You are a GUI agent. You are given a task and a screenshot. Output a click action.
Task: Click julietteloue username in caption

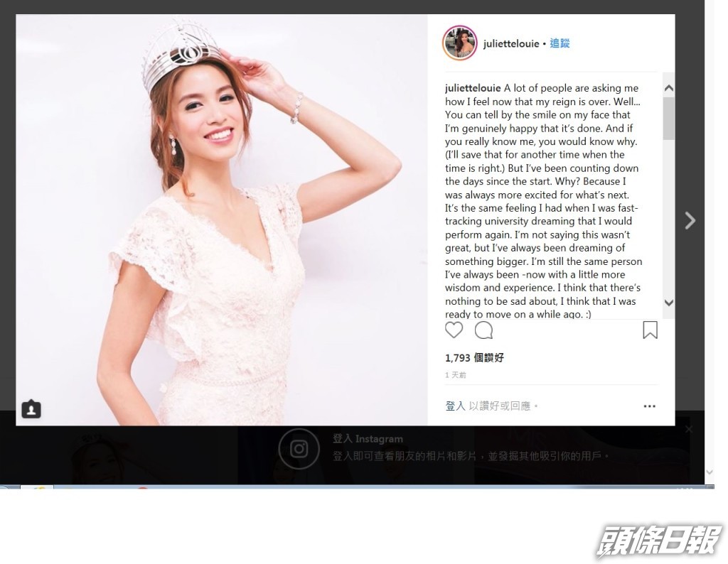[x=473, y=88]
